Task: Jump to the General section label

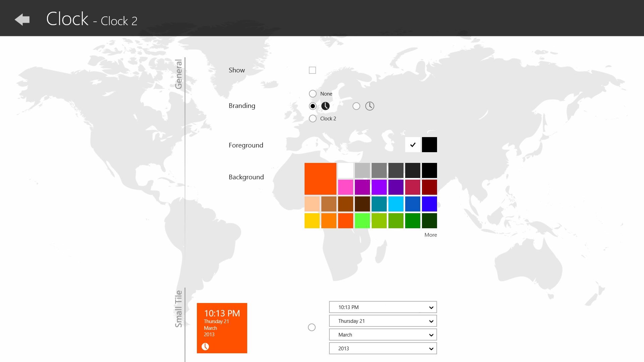Action: (178, 74)
